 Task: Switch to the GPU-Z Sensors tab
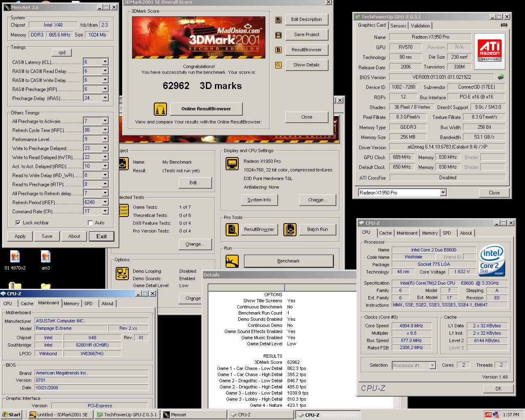point(398,25)
